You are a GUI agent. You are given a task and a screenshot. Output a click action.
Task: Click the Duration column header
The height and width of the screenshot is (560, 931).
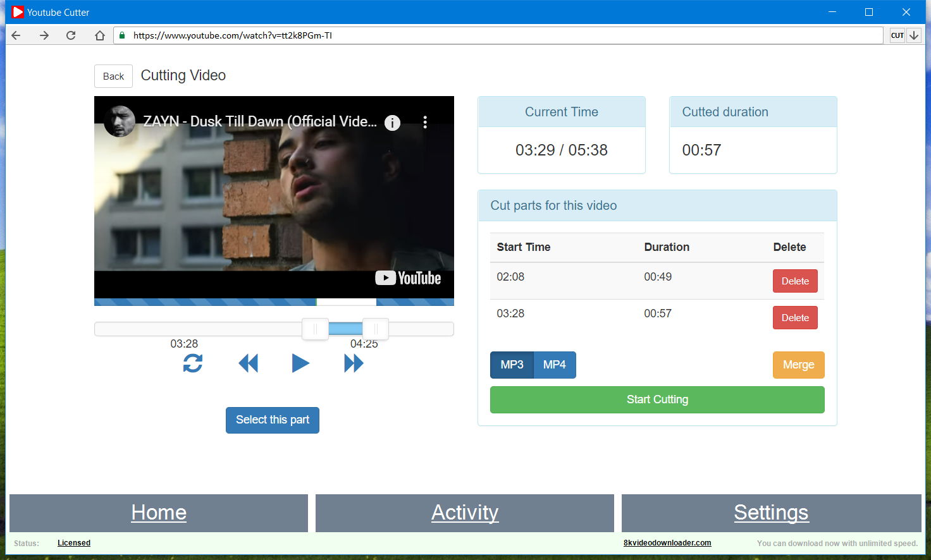(667, 247)
